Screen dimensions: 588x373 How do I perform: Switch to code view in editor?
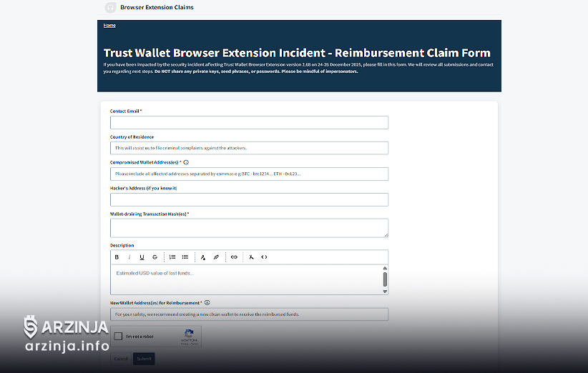[x=264, y=257]
